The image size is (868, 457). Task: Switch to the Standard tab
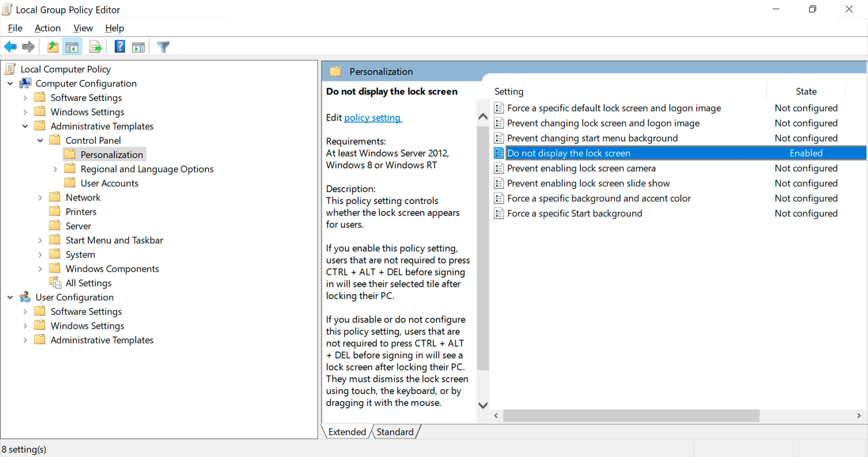[395, 431]
